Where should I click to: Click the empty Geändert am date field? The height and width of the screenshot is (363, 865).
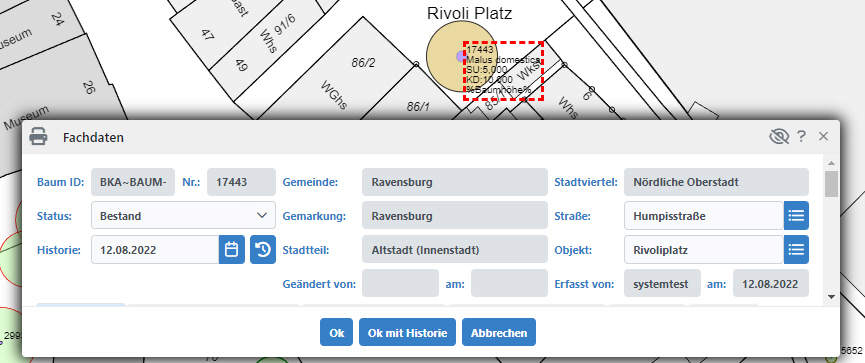tap(509, 284)
